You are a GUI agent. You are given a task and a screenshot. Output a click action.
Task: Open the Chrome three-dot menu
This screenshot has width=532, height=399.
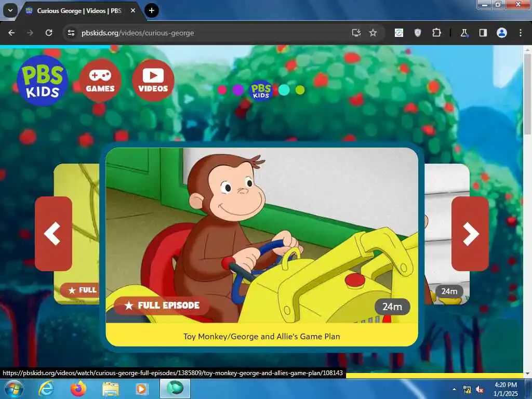(x=521, y=33)
